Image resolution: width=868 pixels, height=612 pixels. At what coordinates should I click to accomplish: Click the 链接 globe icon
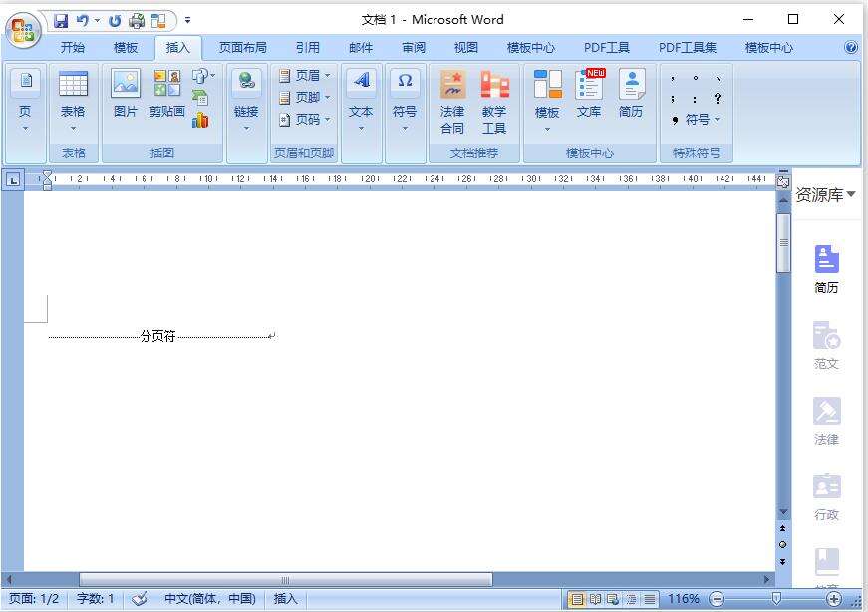(246, 81)
